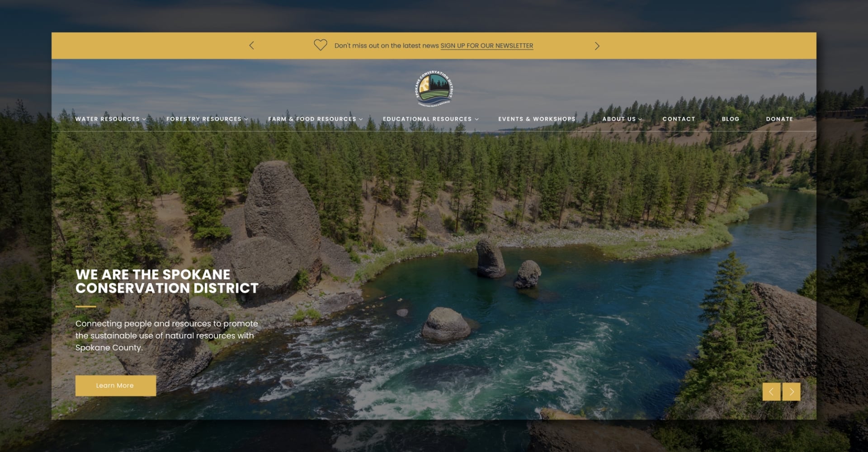Image resolution: width=868 pixels, height=452 pixels.
Task: Click Donate in the navigation menu
Action: point(779,119)
